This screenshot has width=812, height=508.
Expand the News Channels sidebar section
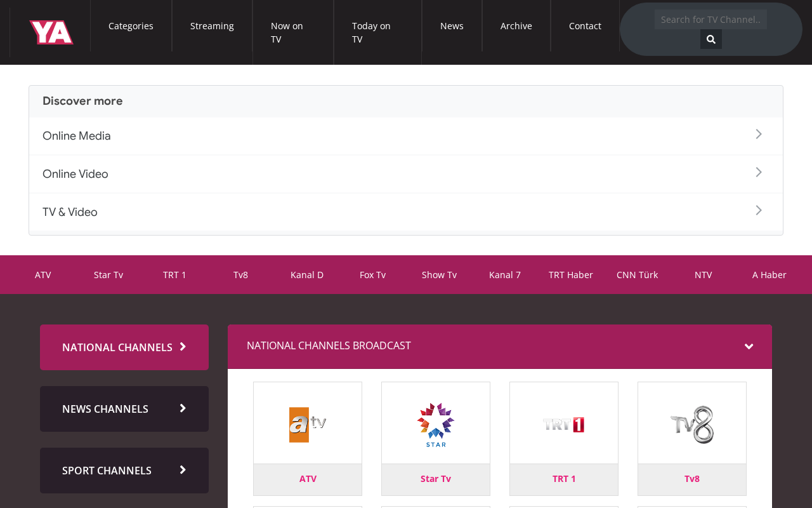tap(124, 409)
